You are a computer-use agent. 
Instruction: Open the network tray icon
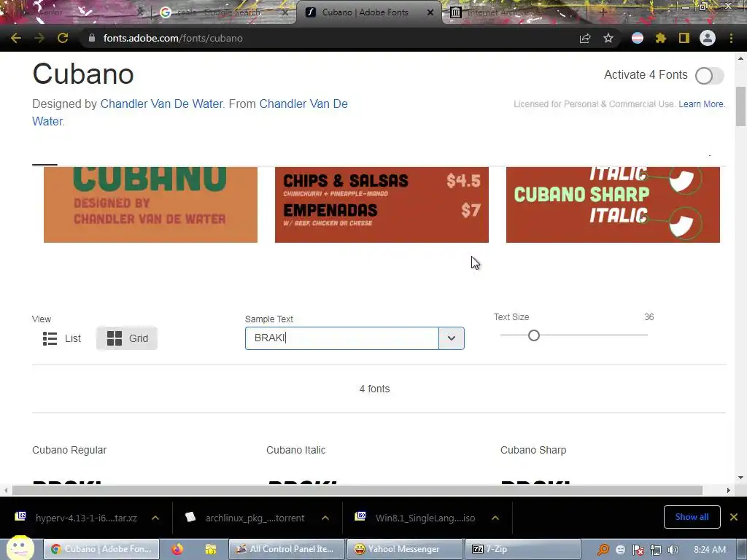click(x=656, y=550)
